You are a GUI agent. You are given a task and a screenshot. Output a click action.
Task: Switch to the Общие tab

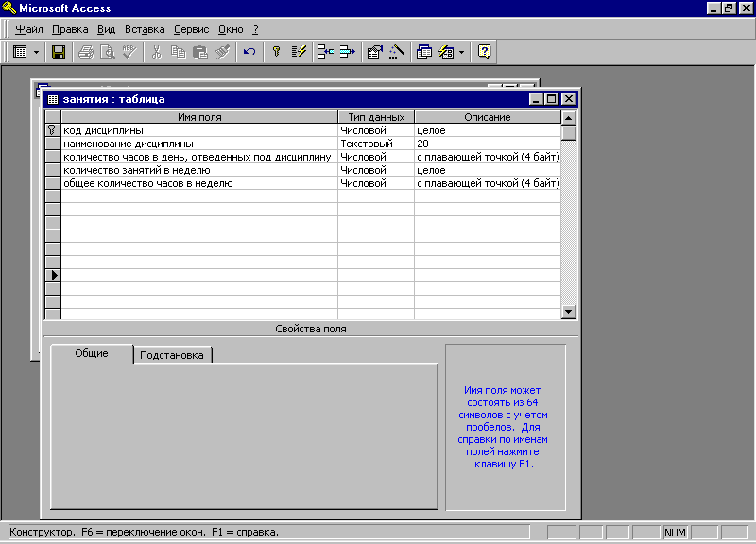pyautogui.click(x=92, y=353)
